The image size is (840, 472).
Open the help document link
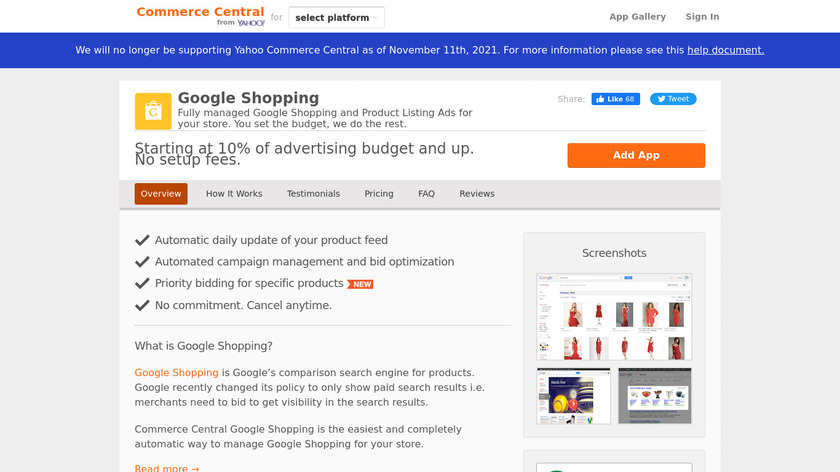pos(725,50)
